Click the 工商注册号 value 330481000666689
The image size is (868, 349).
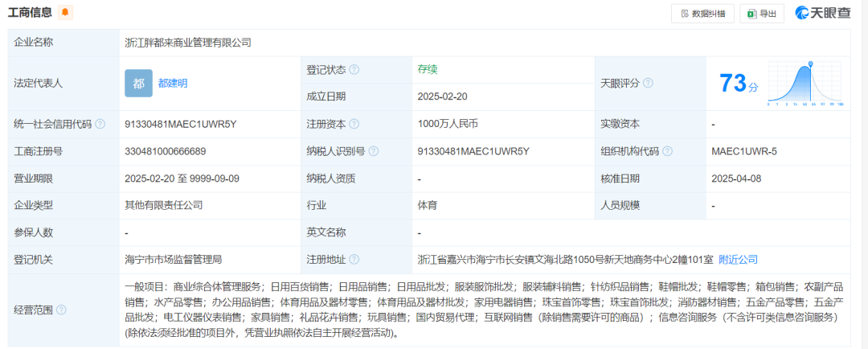(x=166, y=151)
